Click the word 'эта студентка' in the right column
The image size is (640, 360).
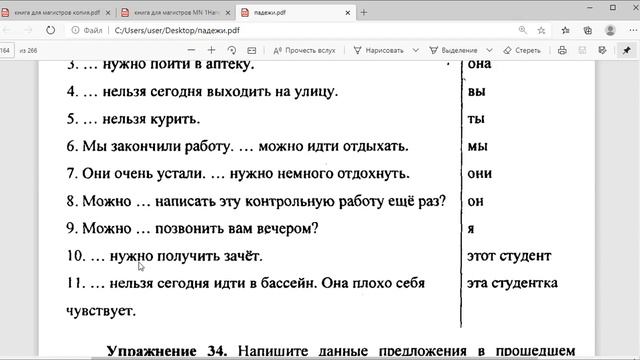click(512, 283)
